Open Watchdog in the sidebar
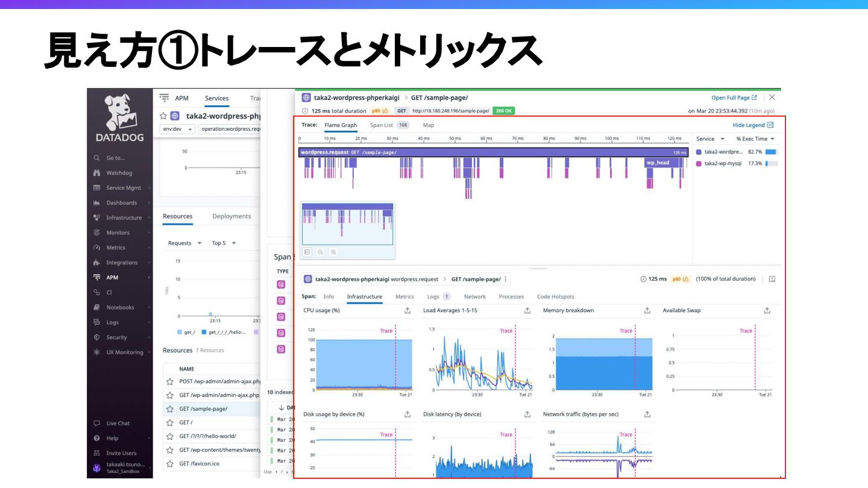This screenshot has height=488, width=868. (x=119, y=173)
